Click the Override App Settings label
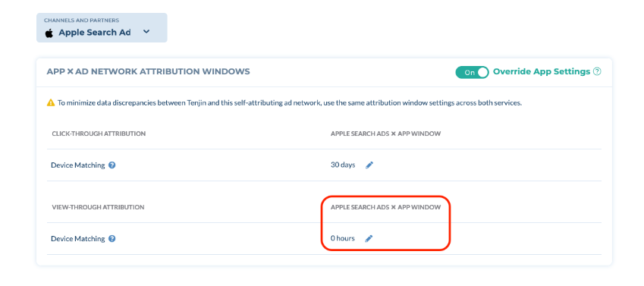This screenshot has width=644, height=286. click(542, 71)
